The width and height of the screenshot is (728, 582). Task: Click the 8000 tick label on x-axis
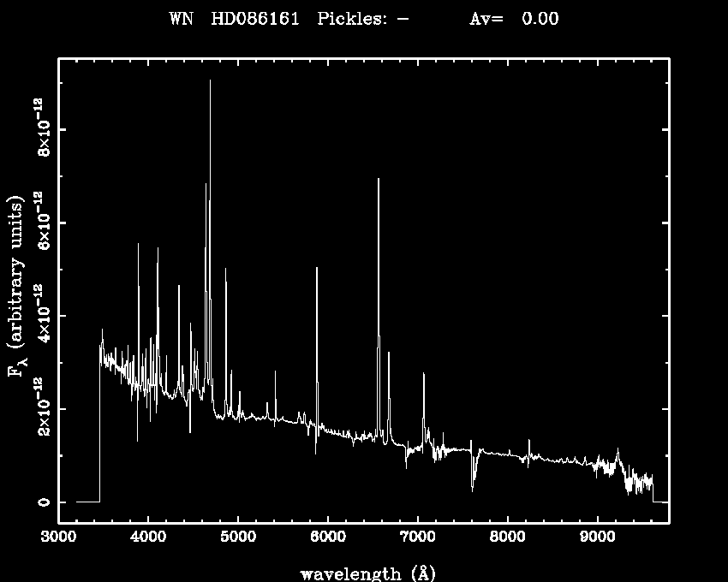click(x=508, y=538)
